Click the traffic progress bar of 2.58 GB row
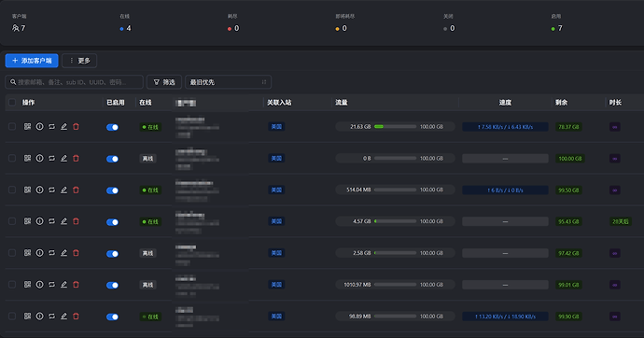This screenshot has height=338, width=644. (395, 253)
